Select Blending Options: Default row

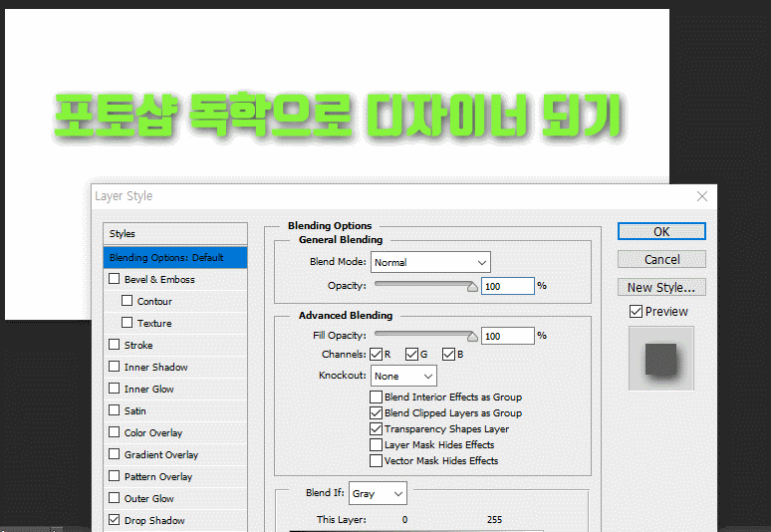click(175, 258)
